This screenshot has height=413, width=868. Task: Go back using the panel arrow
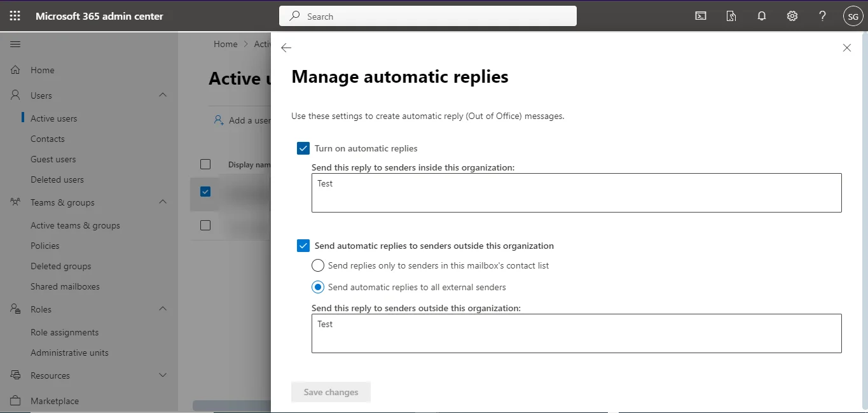(x=286, y=48)
